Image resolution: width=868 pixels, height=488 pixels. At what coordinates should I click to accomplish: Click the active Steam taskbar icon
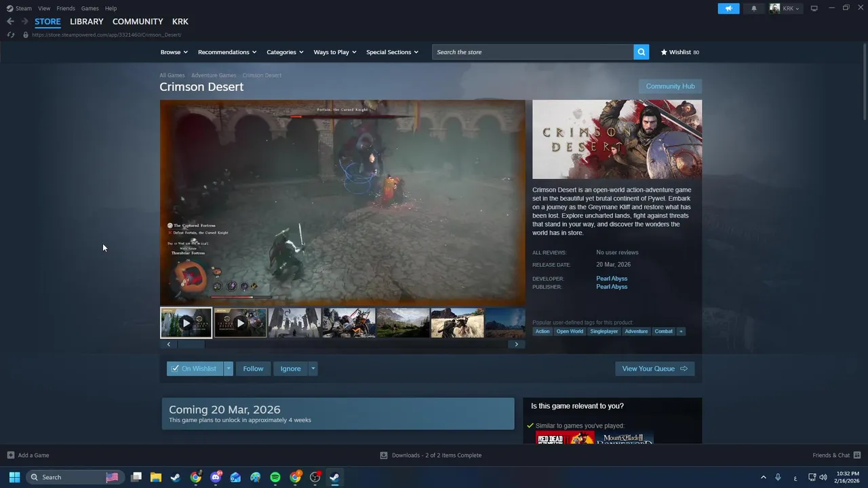coord(334,477)
